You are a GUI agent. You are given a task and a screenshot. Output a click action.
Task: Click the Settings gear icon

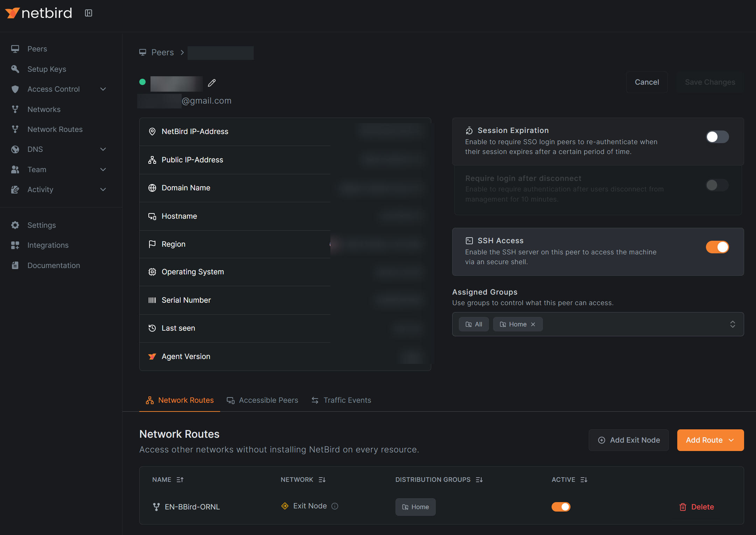(x=15, y=225)
